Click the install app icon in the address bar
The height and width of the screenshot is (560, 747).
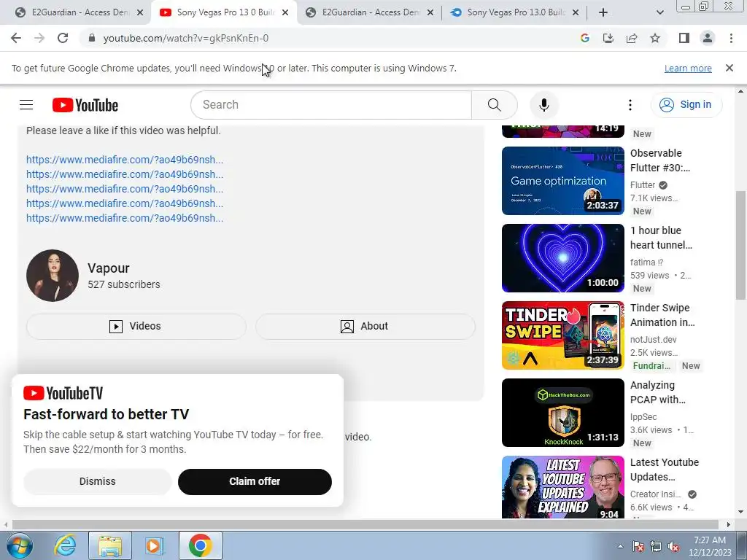[608, 38]
